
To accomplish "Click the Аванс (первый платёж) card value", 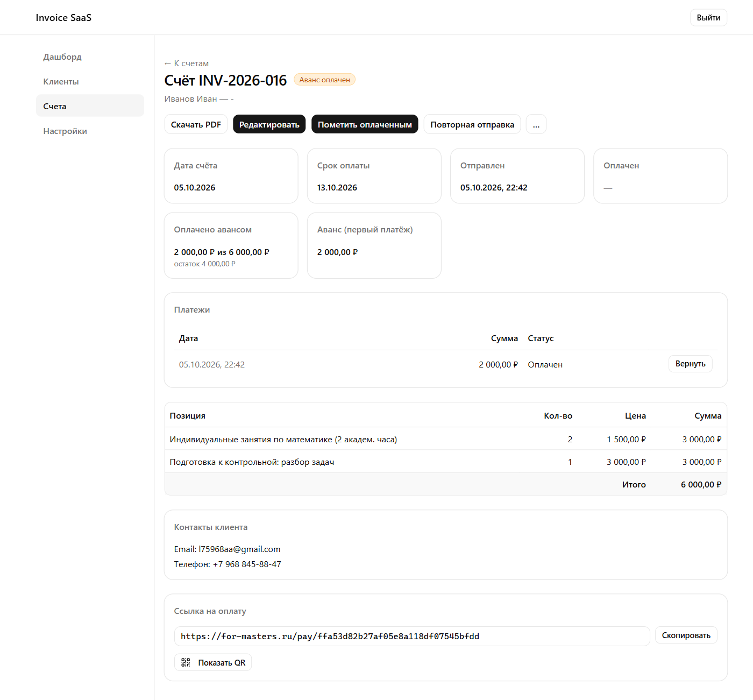I will coord(338,252).
